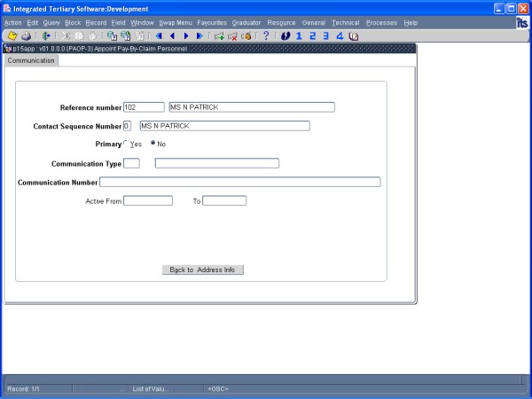Screen dimensions: 532x399
Task: Select the Primary No radio button
Action: tap(153, 144)
